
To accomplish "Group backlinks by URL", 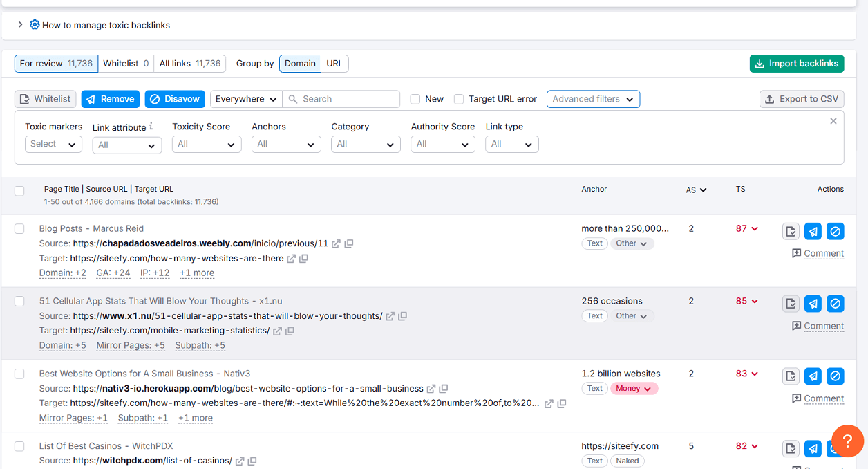I will [335, 63].
